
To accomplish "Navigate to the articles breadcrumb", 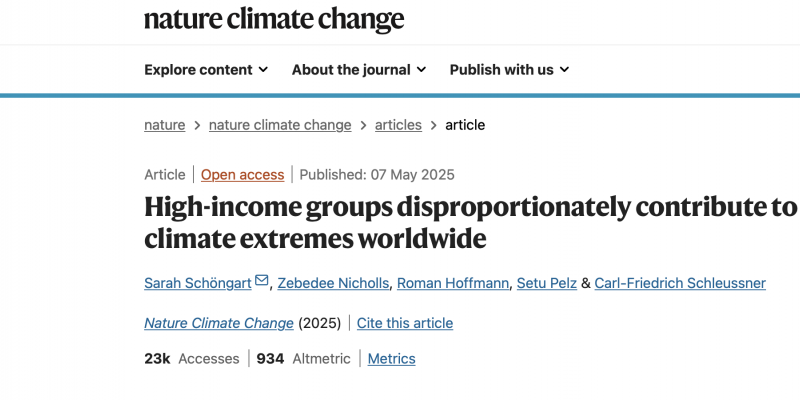I will click(398, 125).
